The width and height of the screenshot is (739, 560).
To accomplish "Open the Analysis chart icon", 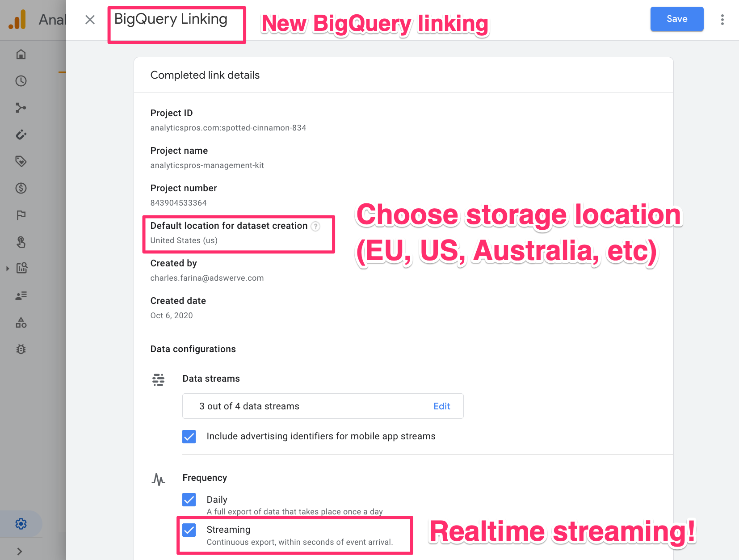I will [x=22, y=268].
